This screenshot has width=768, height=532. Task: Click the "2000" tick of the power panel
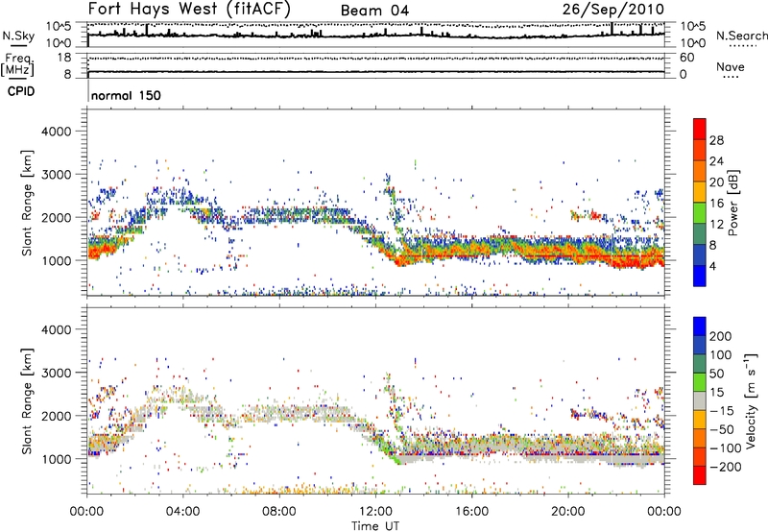point(57,217)
